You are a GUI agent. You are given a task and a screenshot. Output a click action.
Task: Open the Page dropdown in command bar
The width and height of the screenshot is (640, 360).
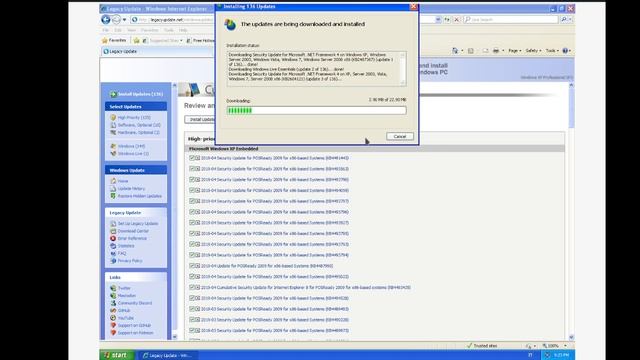pos(515,51)
